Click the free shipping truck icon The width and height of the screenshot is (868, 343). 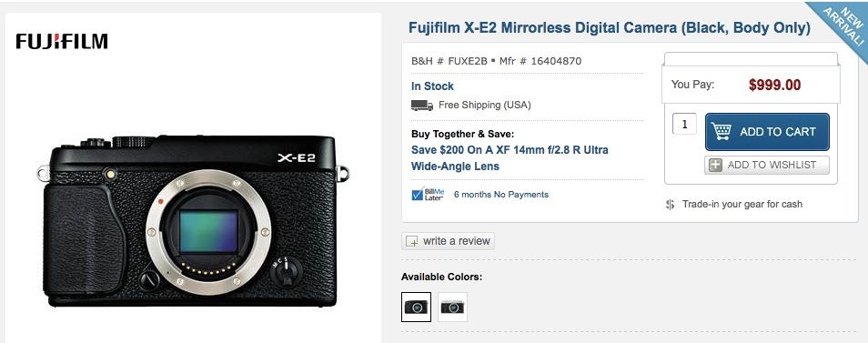pos(422,106)
